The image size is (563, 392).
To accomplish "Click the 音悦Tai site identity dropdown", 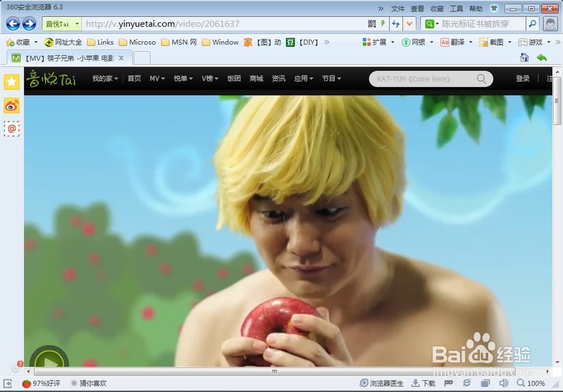I will 62,24.
